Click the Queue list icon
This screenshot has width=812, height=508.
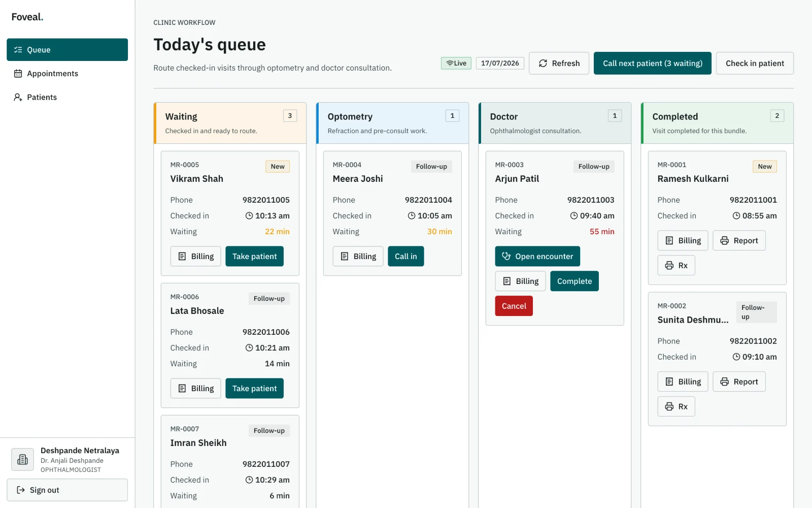point(18,50)
